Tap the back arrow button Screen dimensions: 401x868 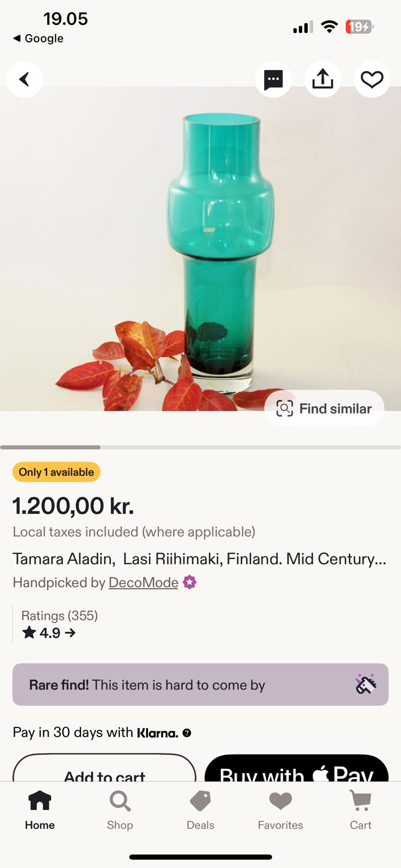pos(24,79)
